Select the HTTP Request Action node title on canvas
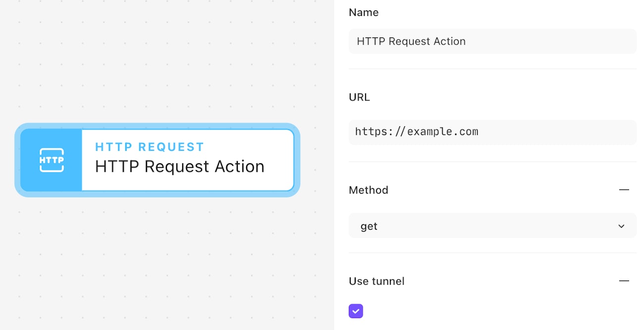The width and height of the screenshot is (644, 330). pyautogui.click(x=179, y=167)
